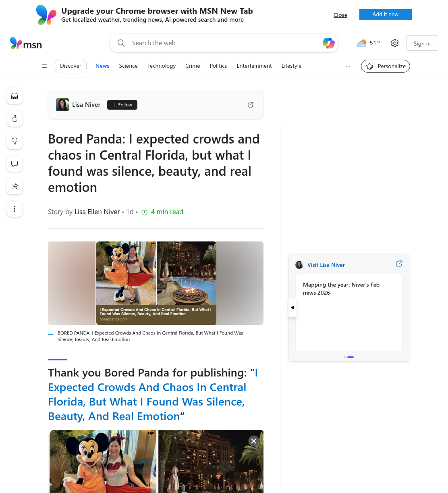Open the hamburger navigation menu
The image size is (448, 493).
pyautogui.click(x=44, y=66)
